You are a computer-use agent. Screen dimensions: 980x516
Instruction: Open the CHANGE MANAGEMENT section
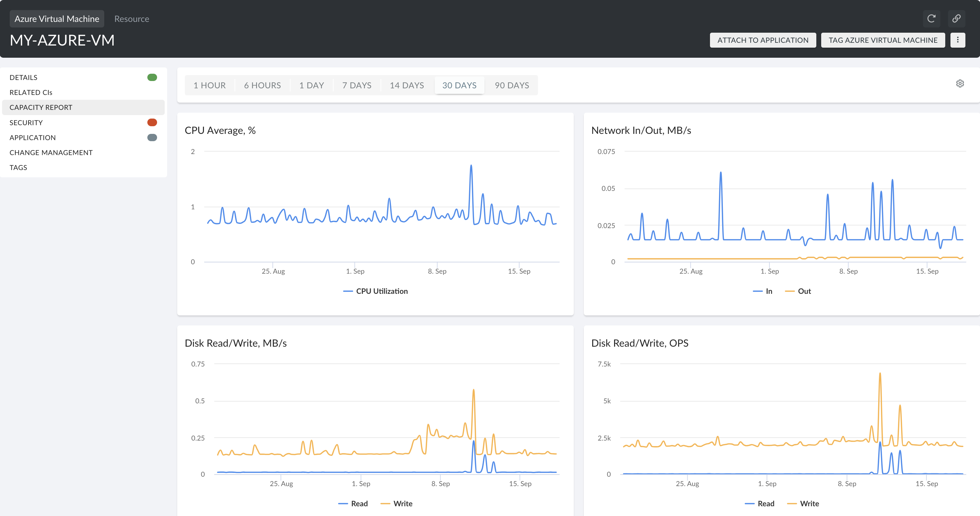[x=51, y=152]
